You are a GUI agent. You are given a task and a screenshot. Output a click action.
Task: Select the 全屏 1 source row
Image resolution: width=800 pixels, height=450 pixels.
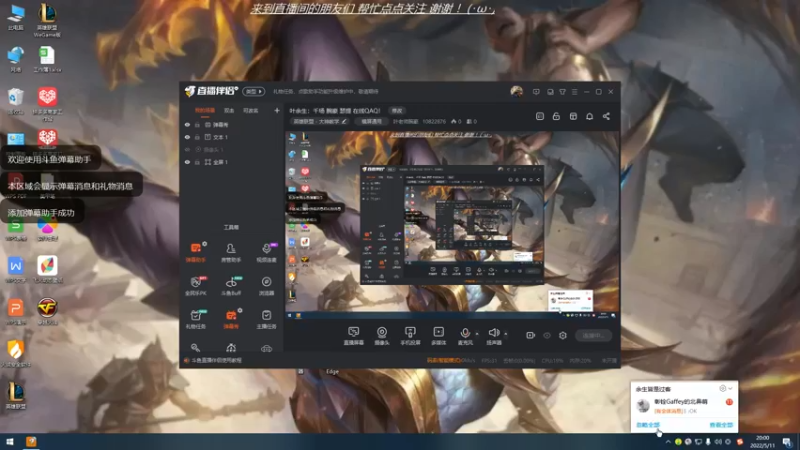[x=232, y=162]
